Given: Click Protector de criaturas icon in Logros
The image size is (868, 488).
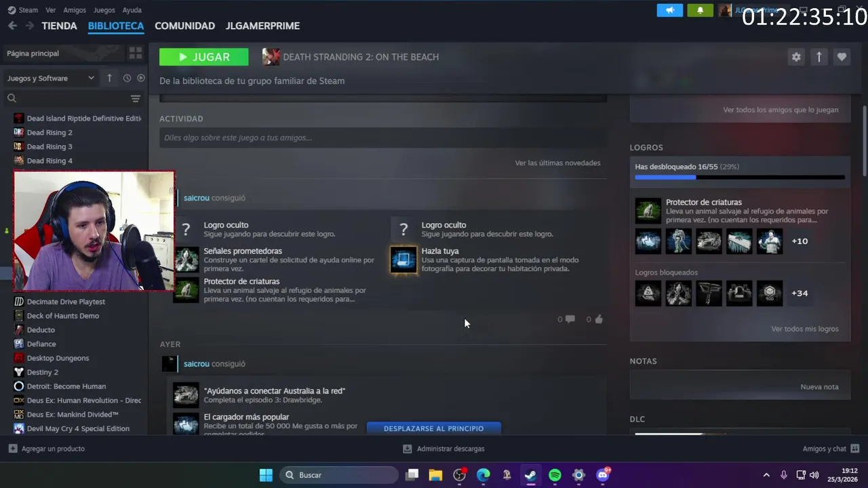Looking at the screenshot, I should point(648,211).
